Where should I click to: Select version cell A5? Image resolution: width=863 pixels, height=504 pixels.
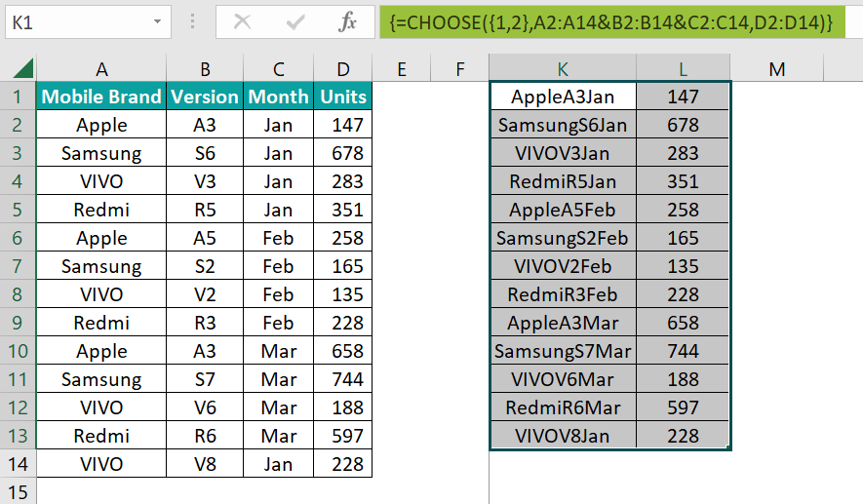[205, 238]
